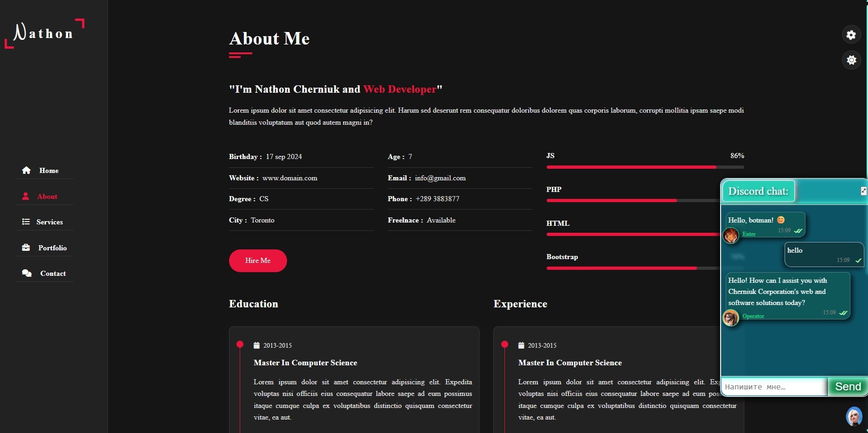
Task: Click the person icon beside About
Action: (x=26, y=197)
